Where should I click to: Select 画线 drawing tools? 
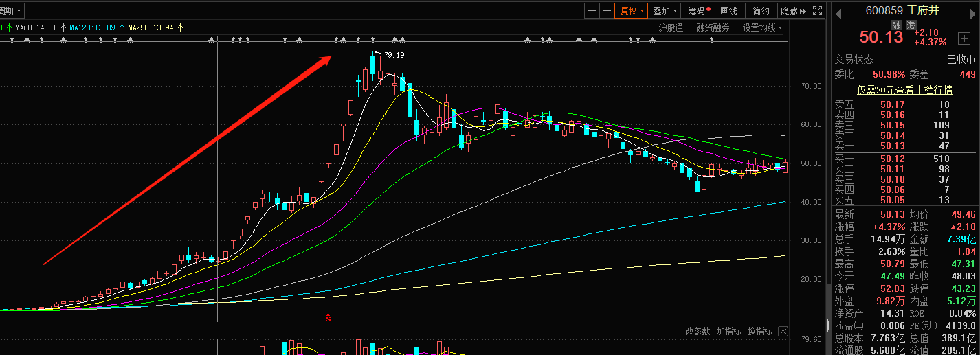tap(728, 11)
